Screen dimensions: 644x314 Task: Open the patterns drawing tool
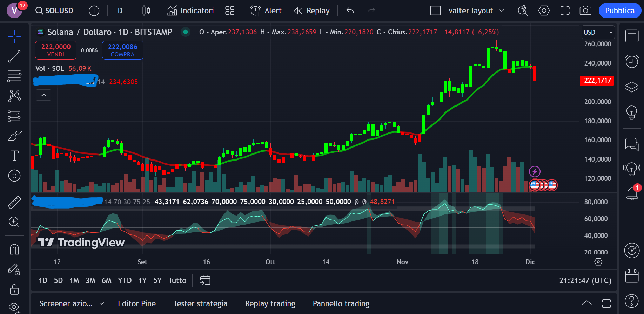click(14, 96)
